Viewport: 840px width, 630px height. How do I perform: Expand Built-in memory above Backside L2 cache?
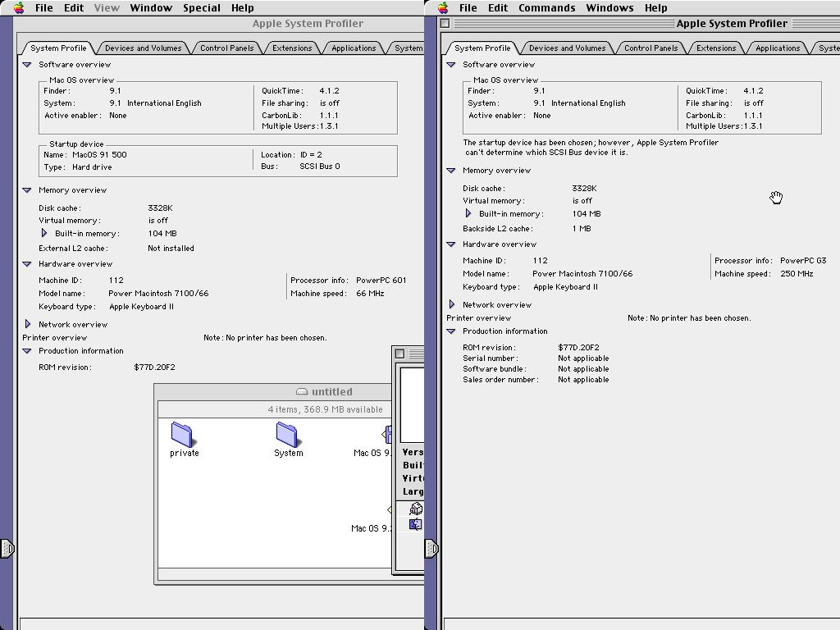point(468,214)
